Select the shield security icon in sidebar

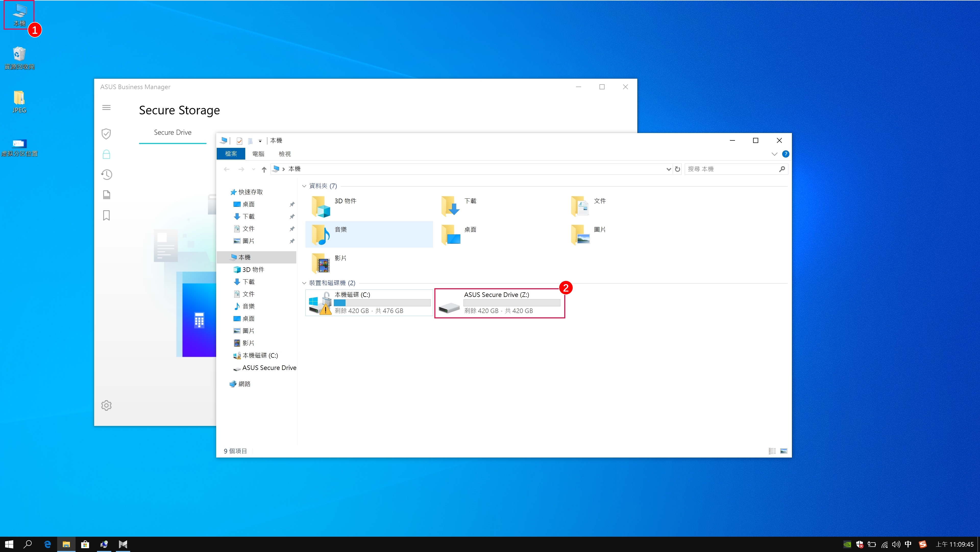106,134
